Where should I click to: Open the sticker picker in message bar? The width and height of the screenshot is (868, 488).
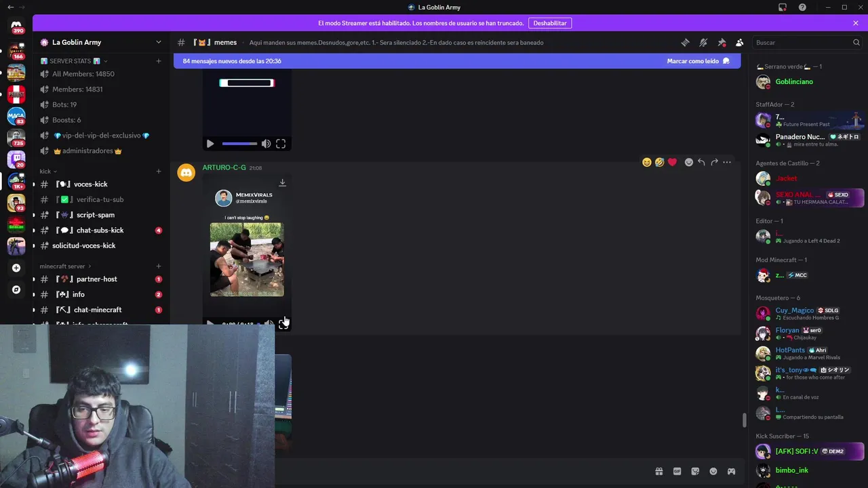pyautogui.click(x=695, y=471)
